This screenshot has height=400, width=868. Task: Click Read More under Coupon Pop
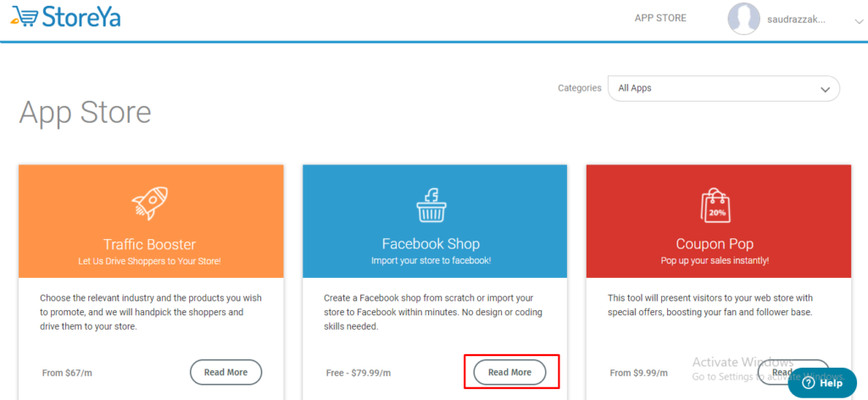[x=793, y=372]
